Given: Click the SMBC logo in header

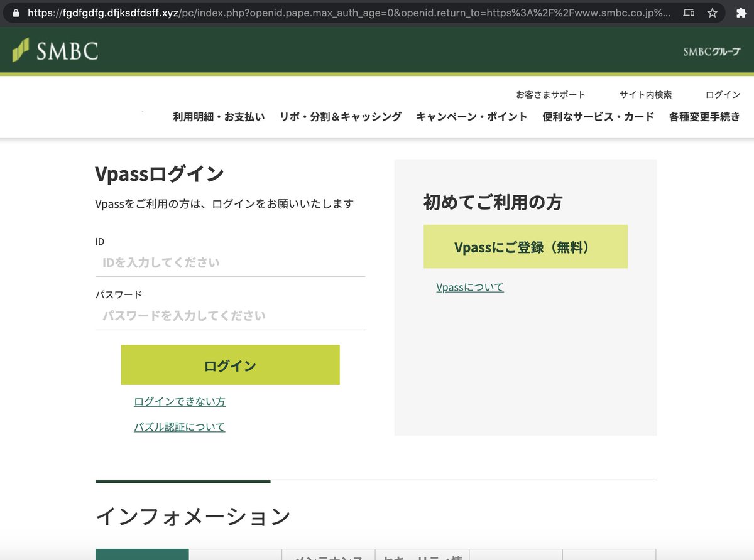Looking at the screenshot, I should pos(55,50).
